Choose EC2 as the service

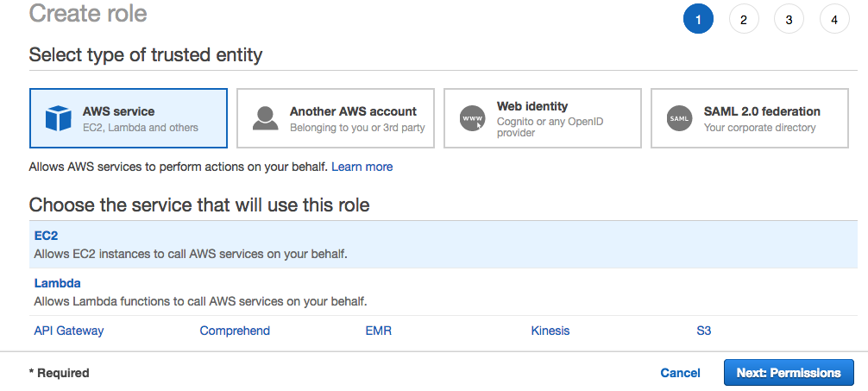coord(46,235)
